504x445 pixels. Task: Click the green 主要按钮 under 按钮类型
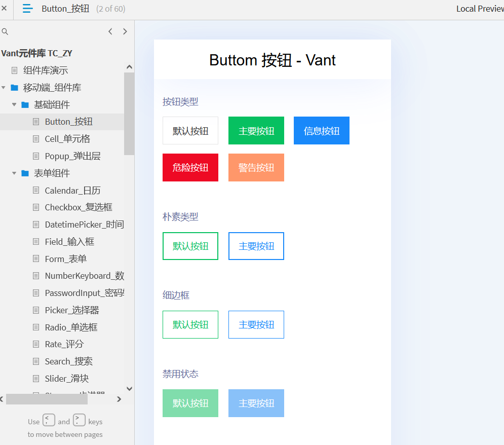(x=256, y=131)
